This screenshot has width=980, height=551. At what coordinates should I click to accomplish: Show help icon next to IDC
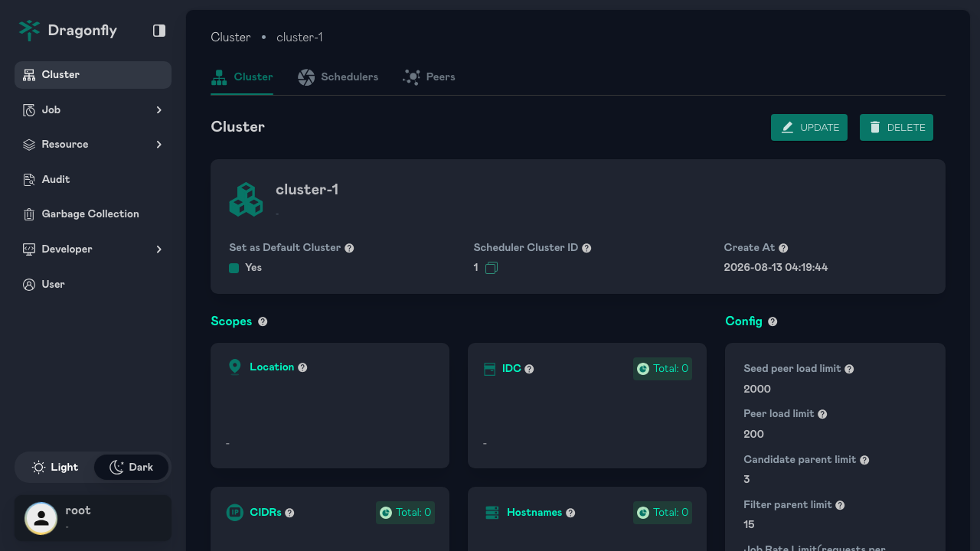click(529, 369)
